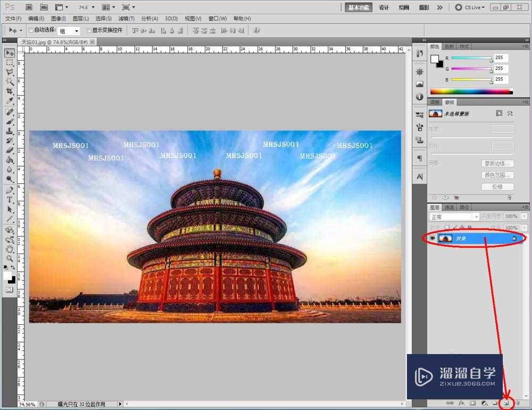The height and width of the screenshot is (410, 532).
Task: Select the Clone Stamp tool
Action: 10,131
